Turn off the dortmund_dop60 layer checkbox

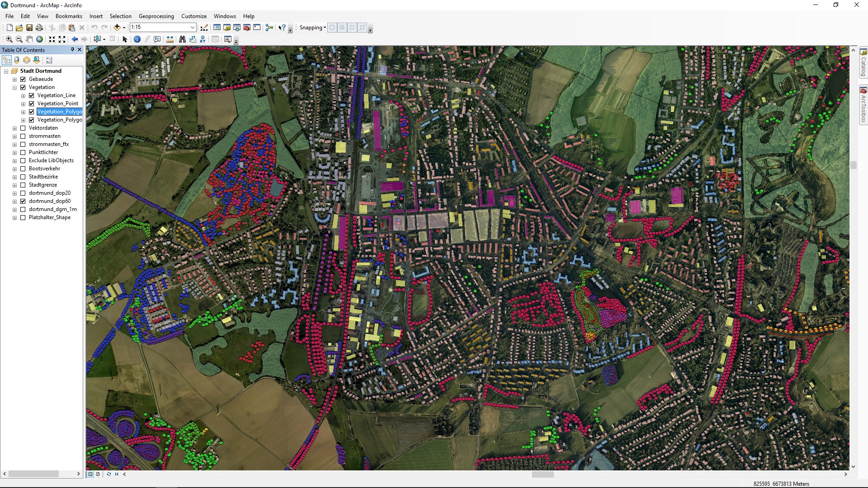pyautogui.click(x=23, y=201)
